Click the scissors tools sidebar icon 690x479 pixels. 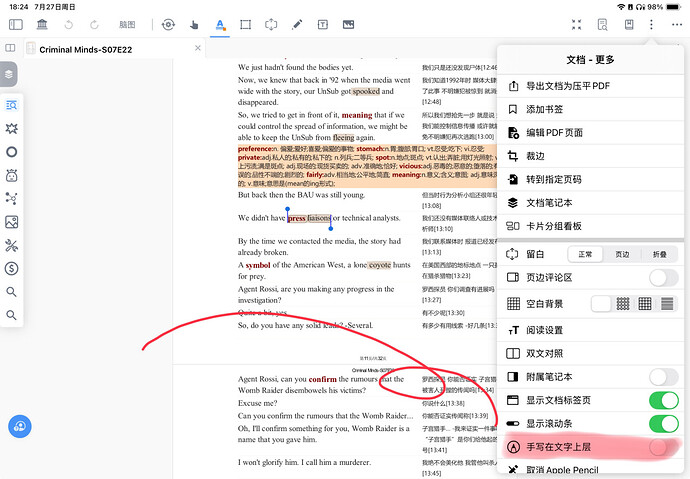pyautogui.click(x=11, y=245)
